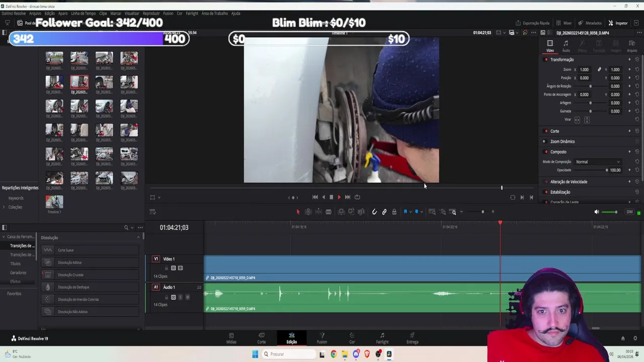Screen dimensions: 644x362
Task: Open the Arquivo tab in Inspector
Action: pos(632,46)
